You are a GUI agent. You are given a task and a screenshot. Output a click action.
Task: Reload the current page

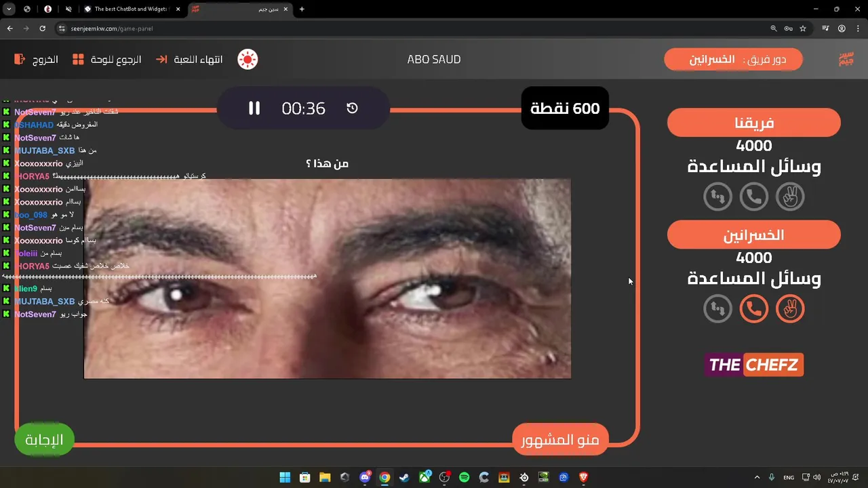[x=42, y=28]
